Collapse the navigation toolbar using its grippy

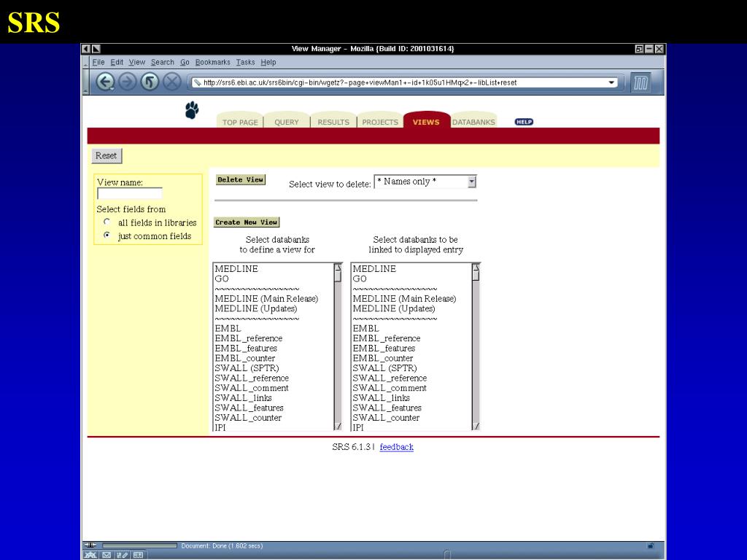click(86, 82)
